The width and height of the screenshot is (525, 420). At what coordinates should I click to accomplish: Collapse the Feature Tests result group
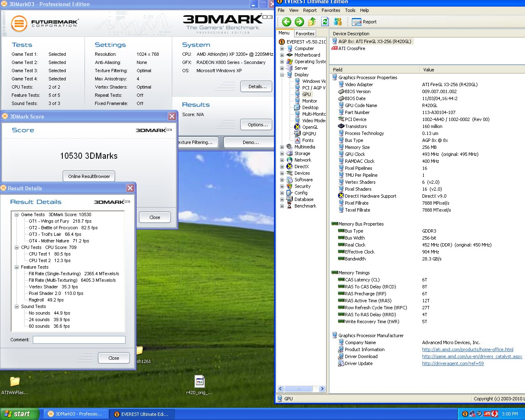(16, 267)
